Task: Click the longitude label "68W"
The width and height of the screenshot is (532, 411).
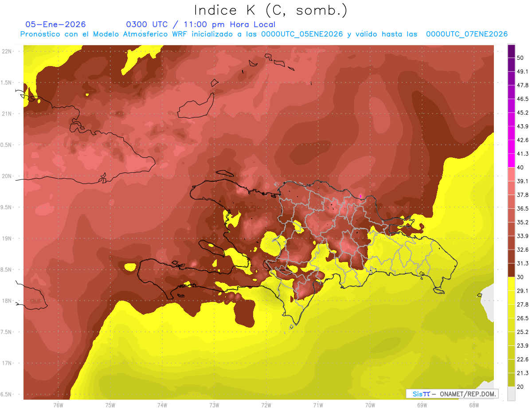Action: click(x=473, y=405)
